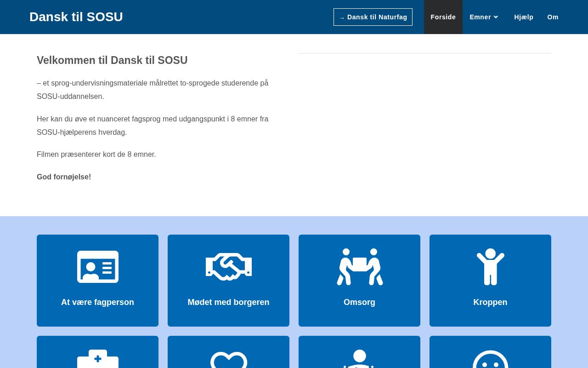This screenshot has height=368, width=588.
Task: Click the ID card icon for At være fagperson
Action: [x=97, y=267]
